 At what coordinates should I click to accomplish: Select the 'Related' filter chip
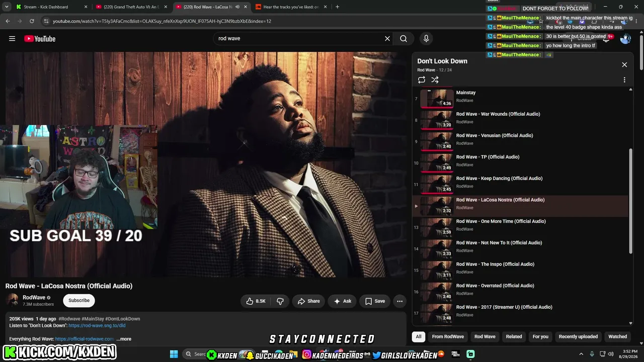(x=514, y=336)
